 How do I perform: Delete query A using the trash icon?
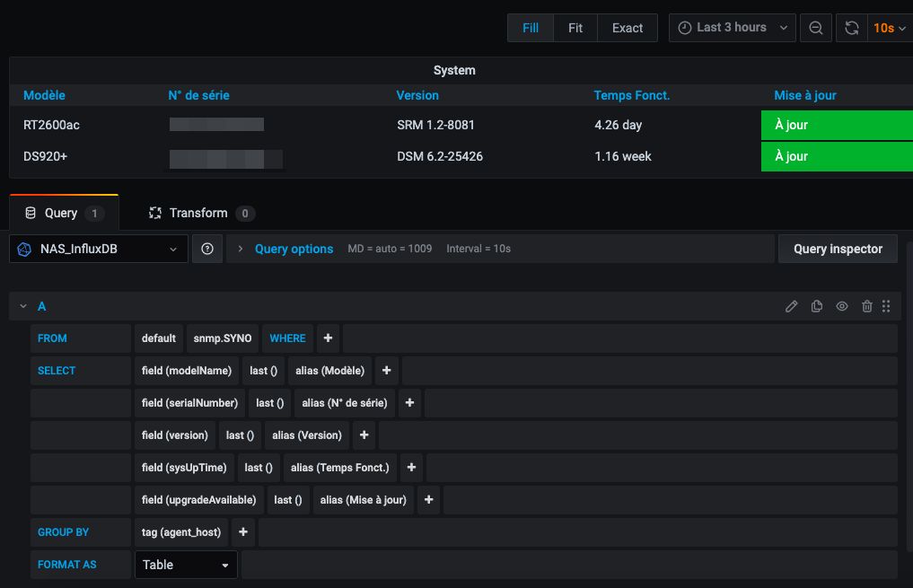(x=866, y=306)
